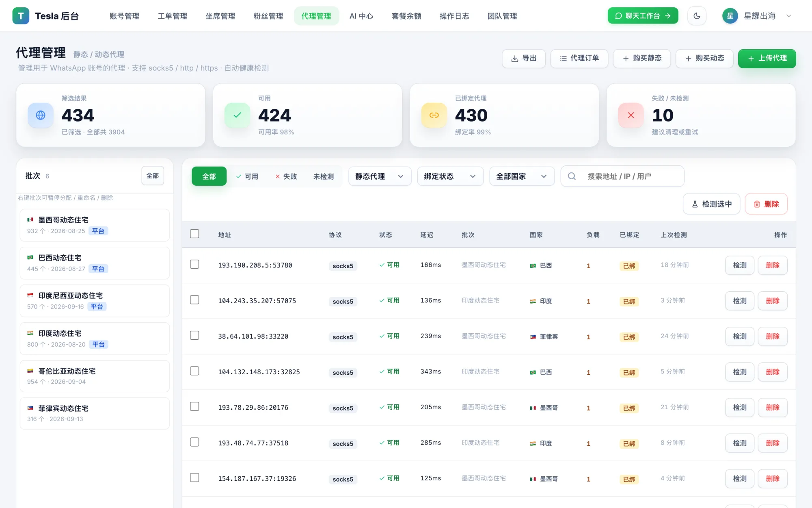
Task: Focus the 搜索地址 / IP / 用户 field
Action: [622, 176]
